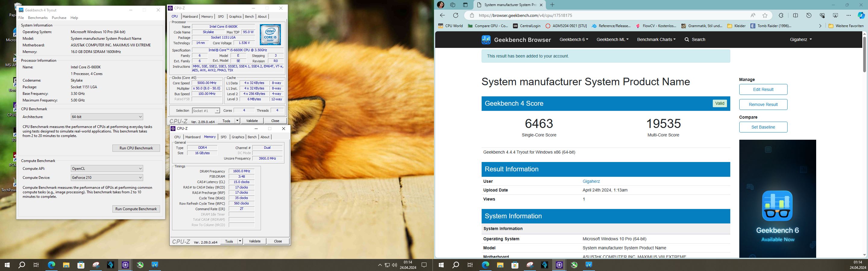Expand the Architecture 64-bit dropdown
This screenshot has width=868, height=271.
click(x=107, y=117)
